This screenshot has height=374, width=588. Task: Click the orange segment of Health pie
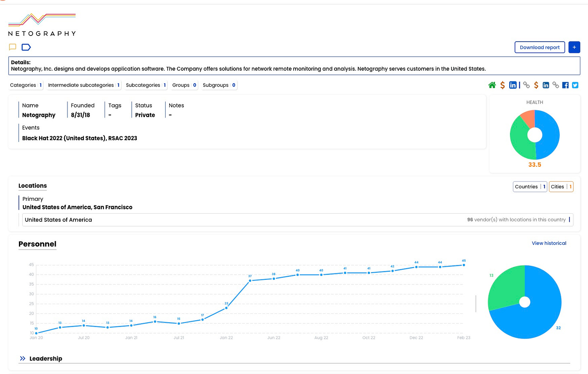point(529,118)
